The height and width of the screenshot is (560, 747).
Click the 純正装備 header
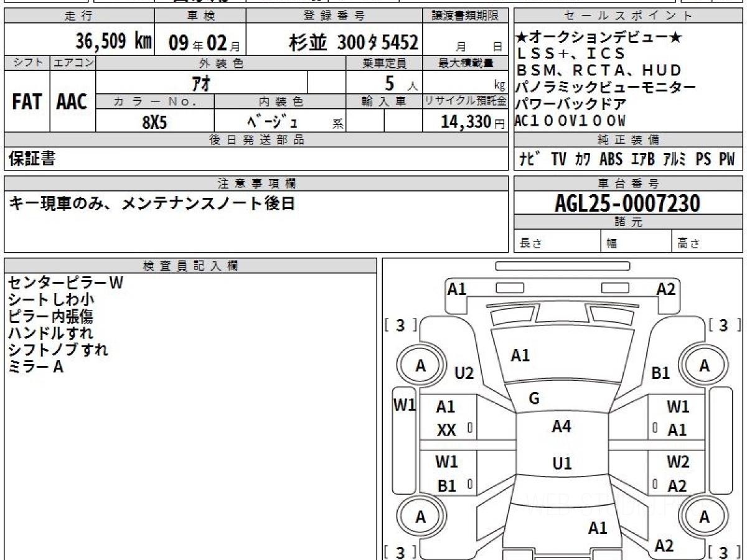tap(629, 141)
